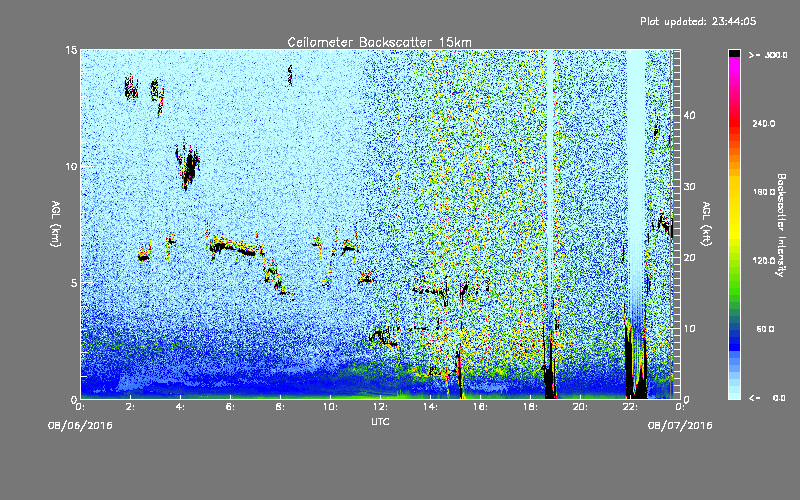Click the '10' tick on the km axis
The height and width of the screenshot is (500, 800).
click(71, 166)
